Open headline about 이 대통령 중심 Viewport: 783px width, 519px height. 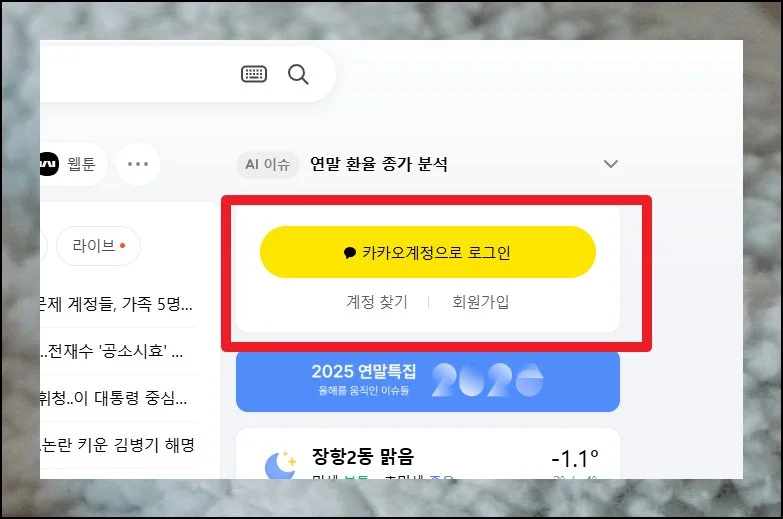(x=114, y=398)
